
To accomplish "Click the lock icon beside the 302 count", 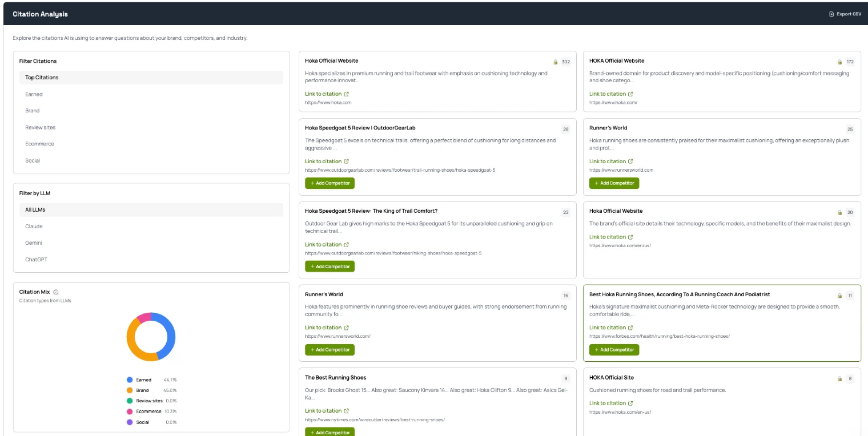I will pos(555,62).
